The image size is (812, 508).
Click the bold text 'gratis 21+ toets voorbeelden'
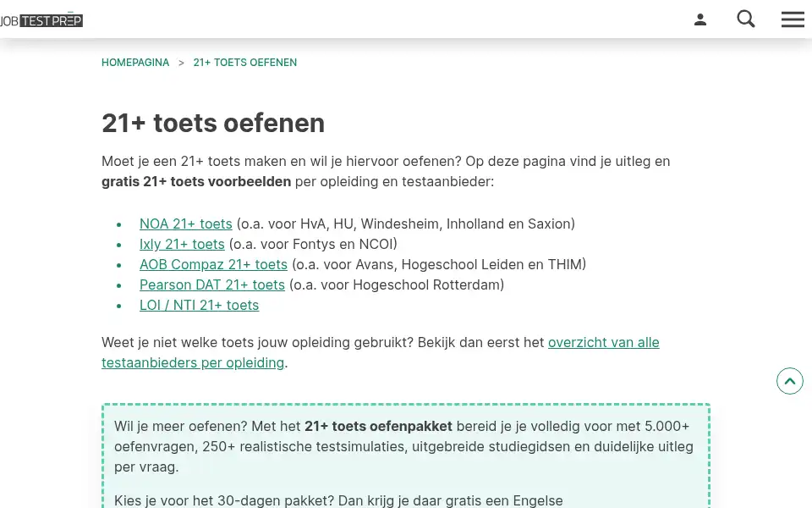coord(196,181)
